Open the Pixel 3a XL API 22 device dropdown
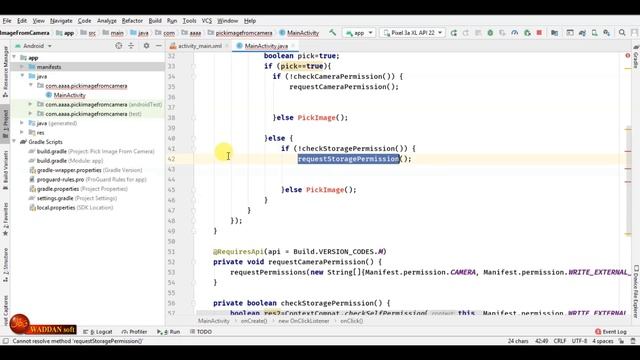 412,33
